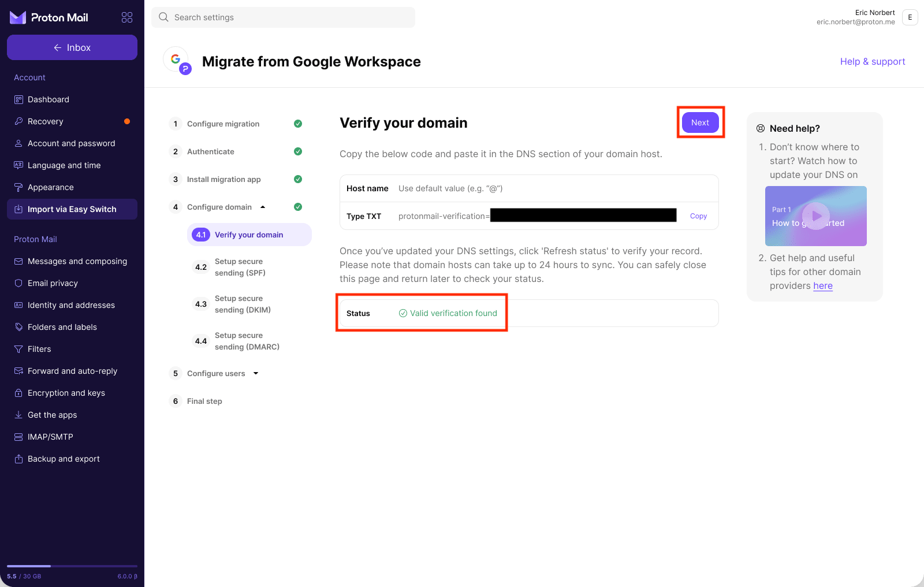Screen dimensions: 924x587
Task: Click the eric.norbert@proton.me email address
Action: pyautogui.click(x=856, y=22)
